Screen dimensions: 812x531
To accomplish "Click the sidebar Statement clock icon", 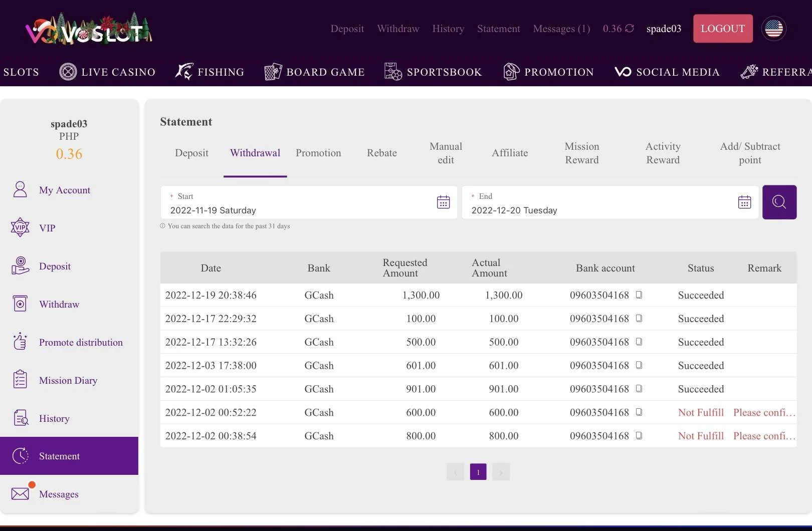I will [21, 456].
